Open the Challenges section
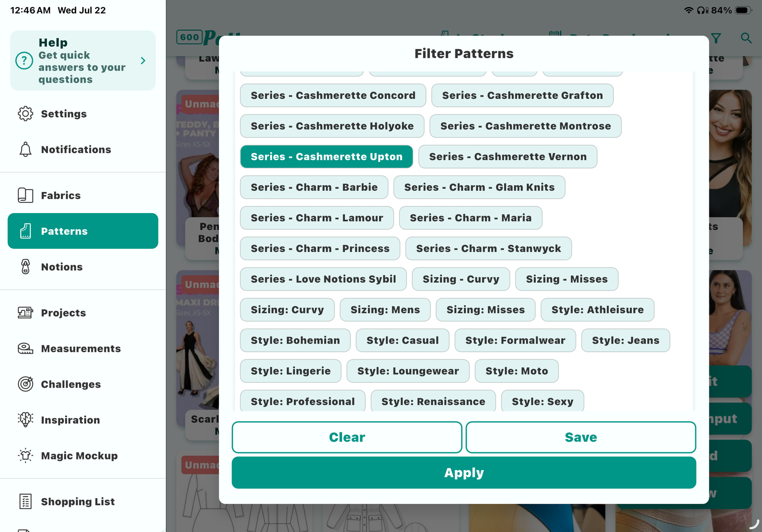762x532 pixels. click(x=83, y=384)
